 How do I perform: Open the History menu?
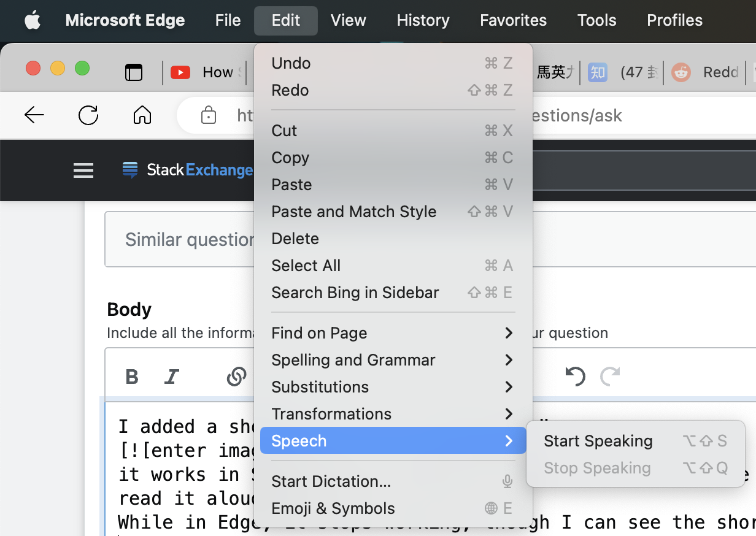423,20
